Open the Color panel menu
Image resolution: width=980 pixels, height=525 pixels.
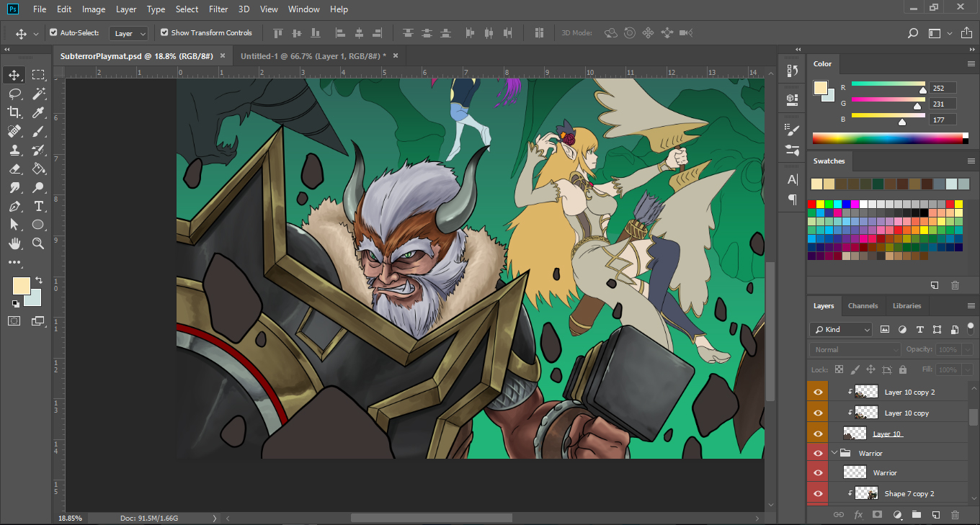[971, 63]
